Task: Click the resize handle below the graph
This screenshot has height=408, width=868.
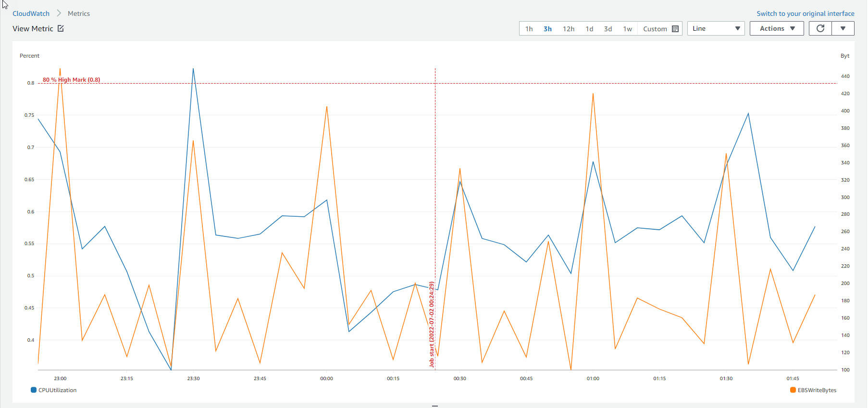Action: [x=435, y=406]
